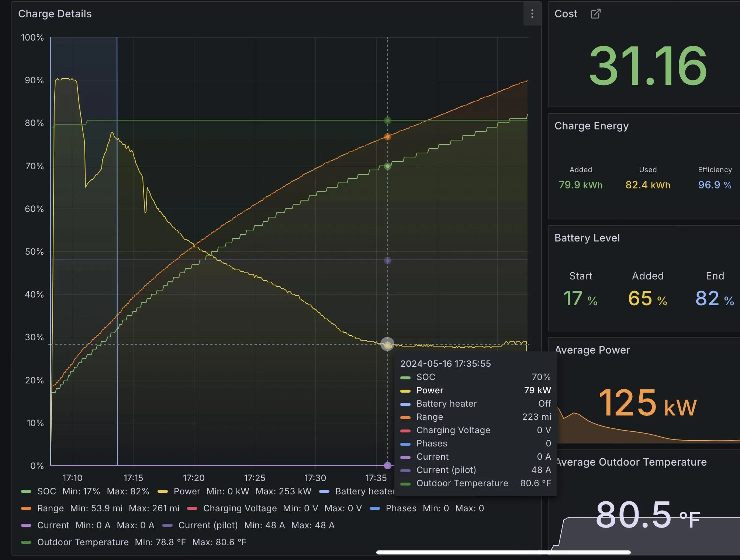Viewport: 740px width, 560px height.
Task: Toggle SOC series in chart legend
Action: pos(46,491)
